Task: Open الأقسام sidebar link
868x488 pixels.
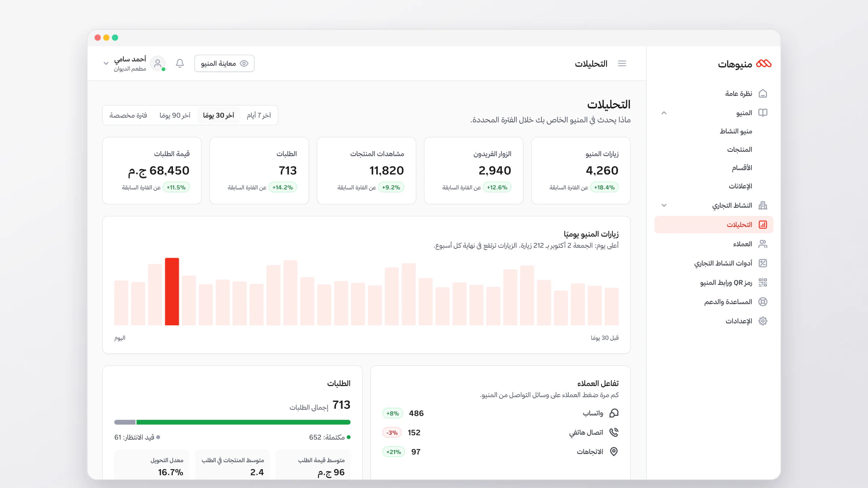Action: coord(742,168)
